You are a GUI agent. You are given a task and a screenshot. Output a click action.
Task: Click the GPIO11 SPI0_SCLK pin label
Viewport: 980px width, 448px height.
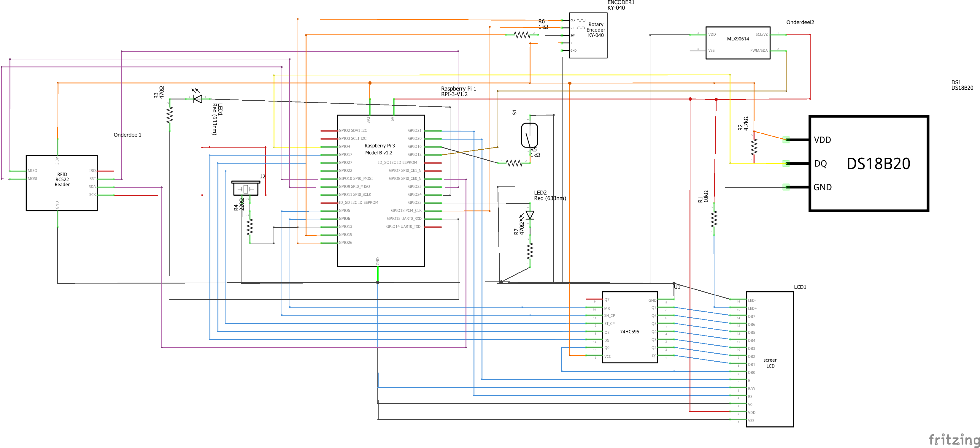coord(355,194)
